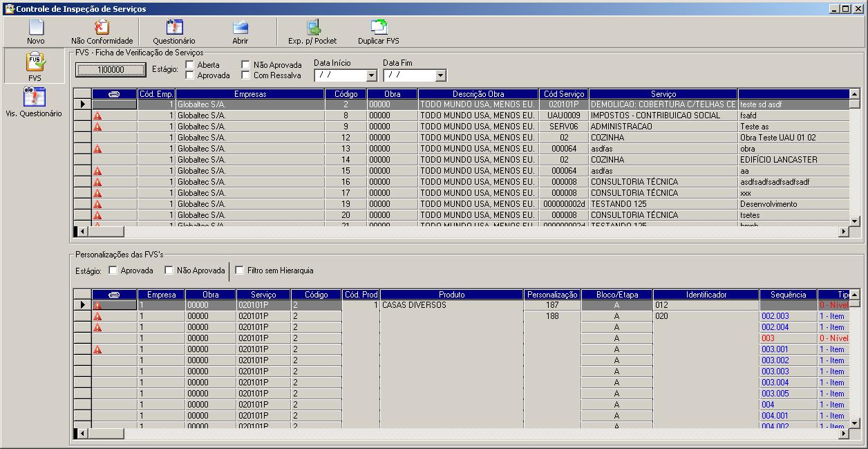Open the Não Conformidade tool
This screenshot has height=449, width=868.
click(102, 28)
